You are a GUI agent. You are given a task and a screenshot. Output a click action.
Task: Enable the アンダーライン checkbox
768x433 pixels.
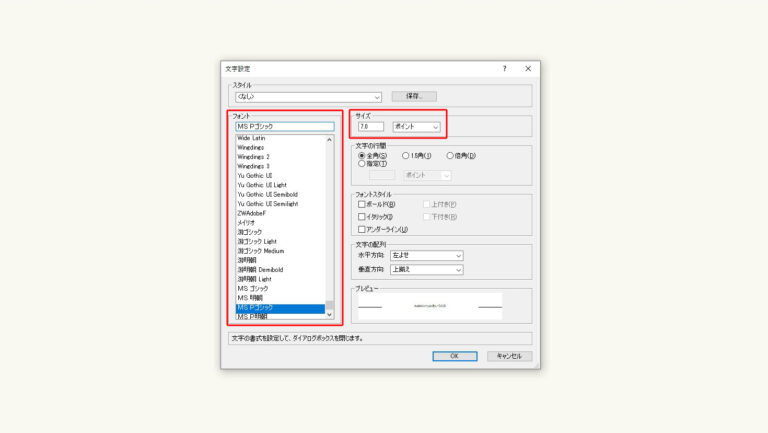[362, 229]
